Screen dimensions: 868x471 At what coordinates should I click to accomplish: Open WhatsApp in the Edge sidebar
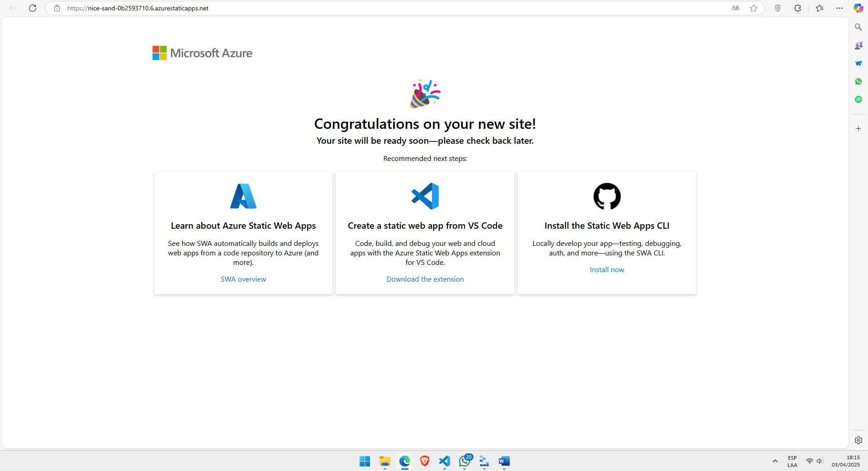(858, 81)
